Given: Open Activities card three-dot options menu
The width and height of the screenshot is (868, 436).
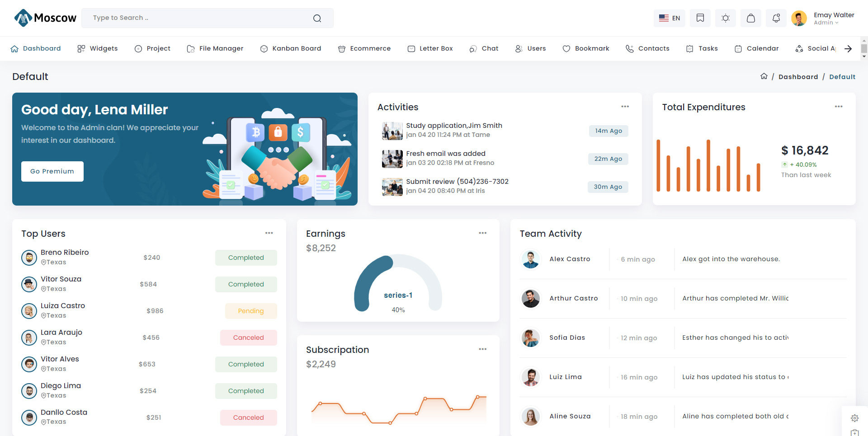Looking at the screenshot, I should click(x=625, y=107).
